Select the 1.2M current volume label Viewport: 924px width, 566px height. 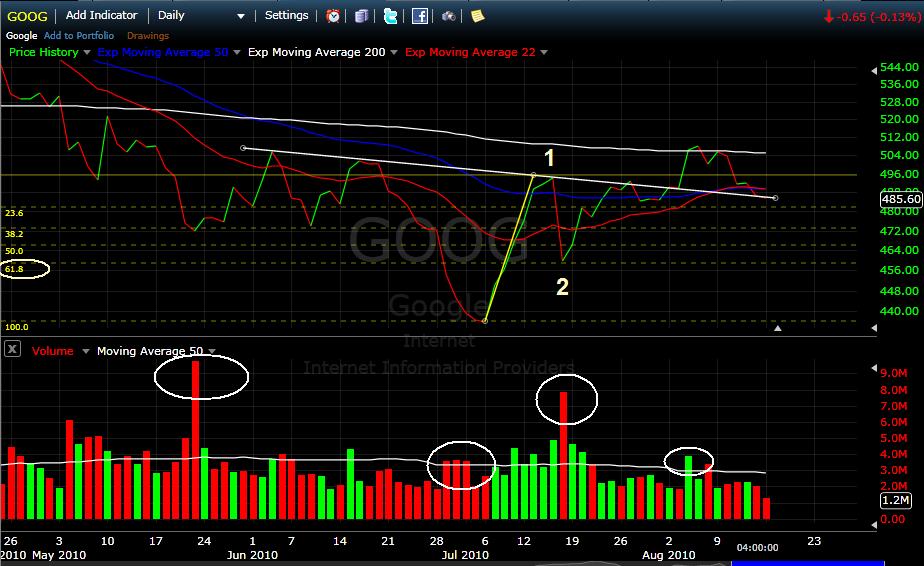click(x=896, y=501)
